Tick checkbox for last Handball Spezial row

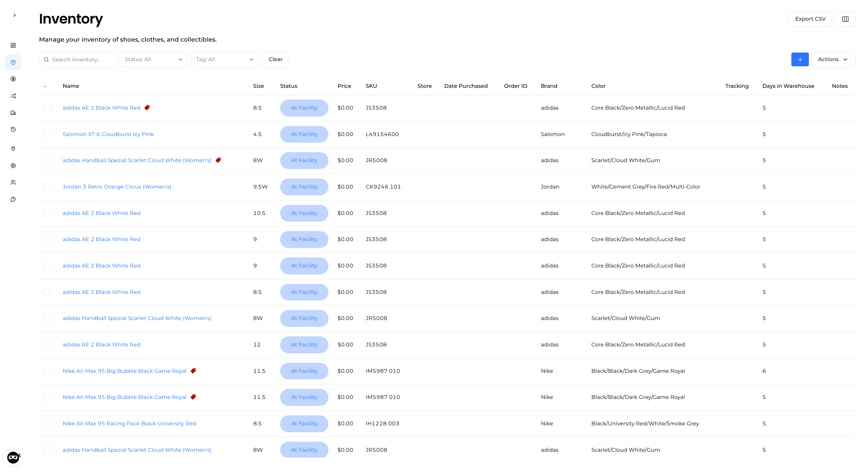pos(48,450)
